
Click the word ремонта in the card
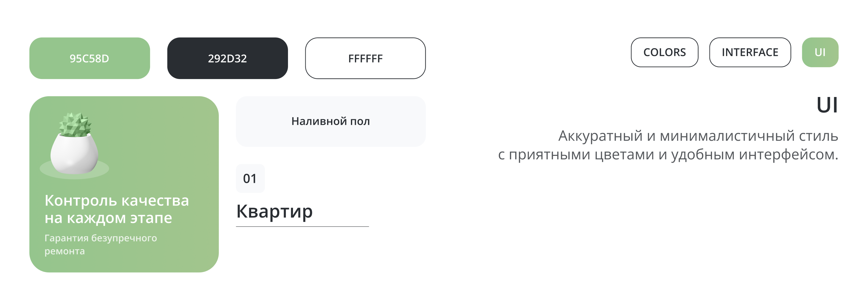pos(65,251)
